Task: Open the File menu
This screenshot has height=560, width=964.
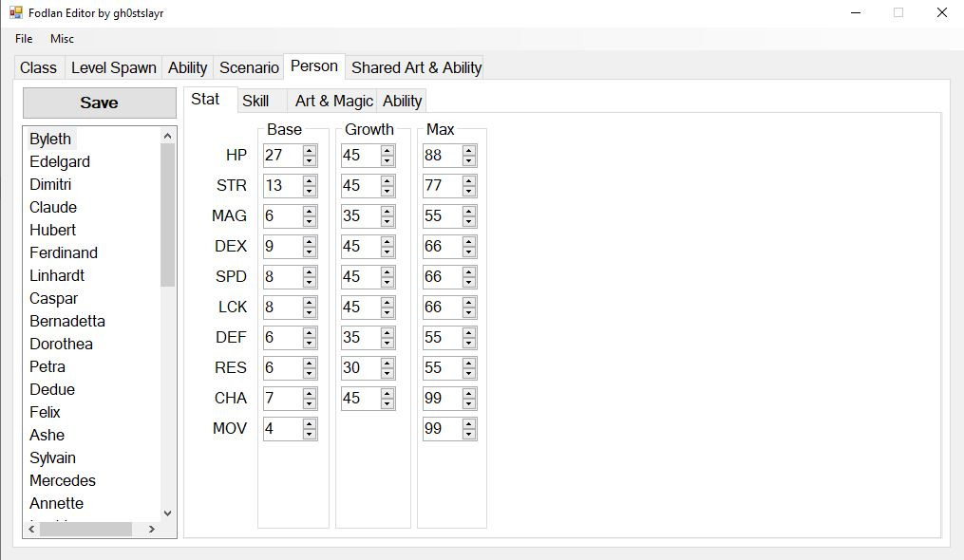Action: pos(24,39)
